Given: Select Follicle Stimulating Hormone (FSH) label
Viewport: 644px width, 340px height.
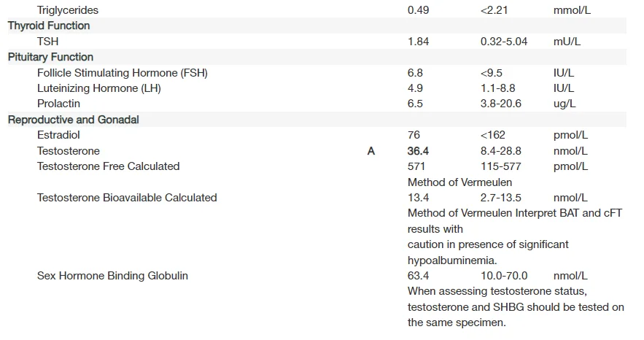Looking at the screenshot, I should 107,73.
